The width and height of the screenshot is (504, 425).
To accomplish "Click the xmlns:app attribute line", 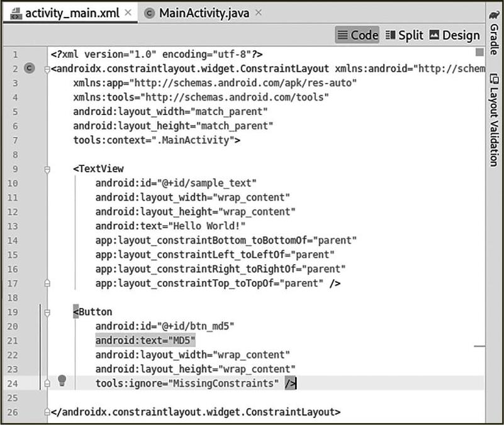I will (215, 83).
